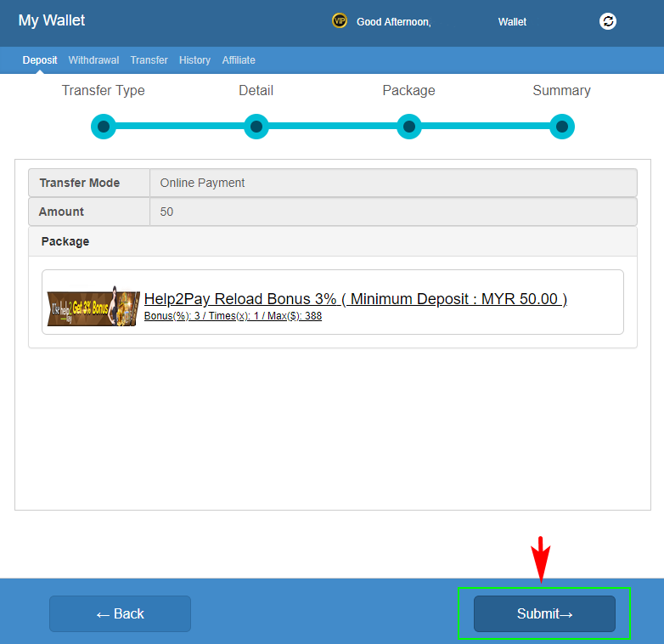The image size is (664, 644).
Task: Click the Wallet label in the header
Action: [x=512, y=22]
